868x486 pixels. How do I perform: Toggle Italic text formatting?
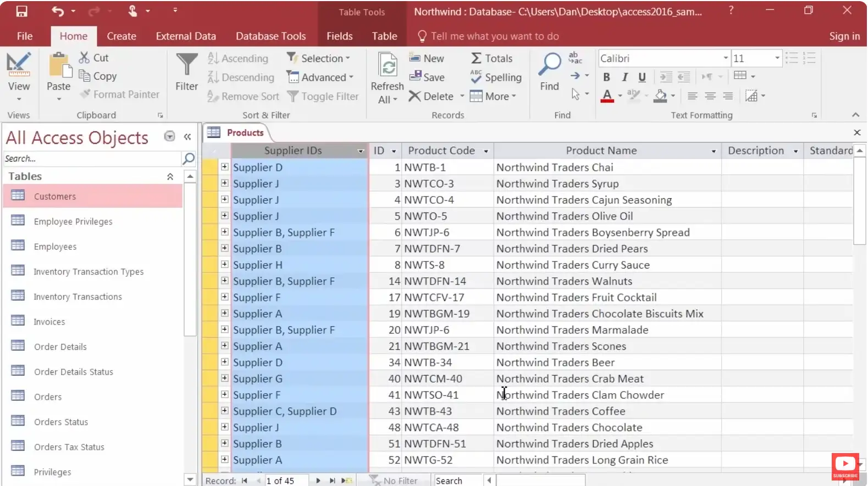624,77
